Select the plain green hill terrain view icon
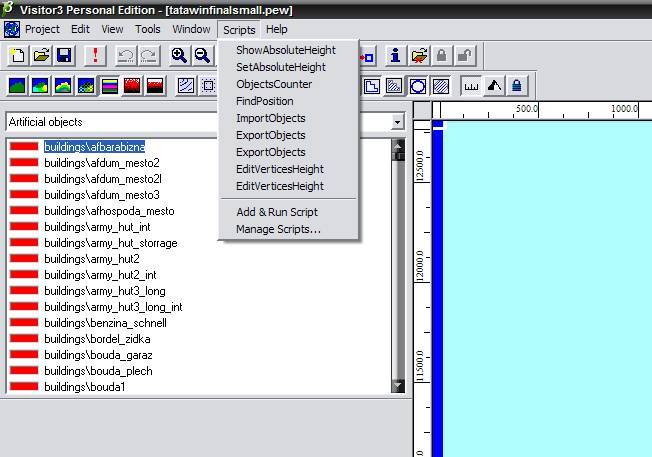Screen dimensions: 652x457 (17, 86)
